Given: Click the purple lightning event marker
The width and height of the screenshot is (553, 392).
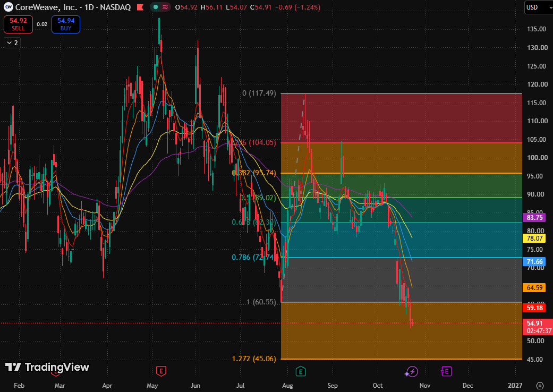Looking at the screenshot, I should [412, 371].
